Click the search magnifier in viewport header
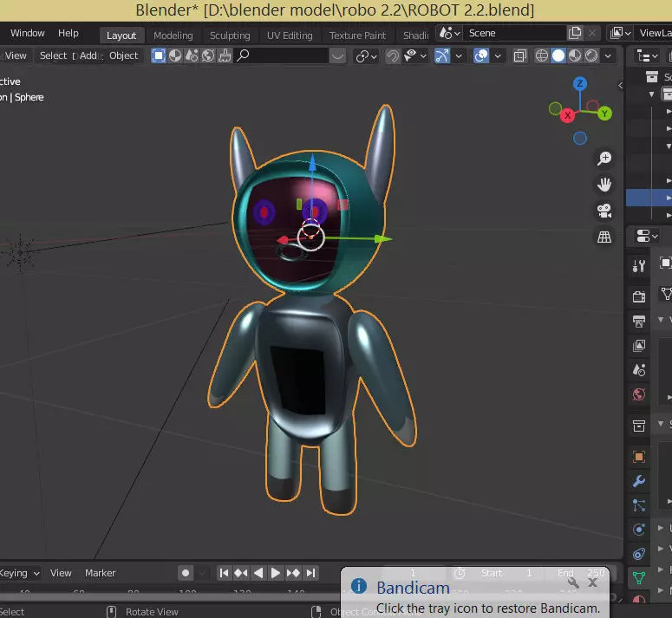 pos(243,55)
